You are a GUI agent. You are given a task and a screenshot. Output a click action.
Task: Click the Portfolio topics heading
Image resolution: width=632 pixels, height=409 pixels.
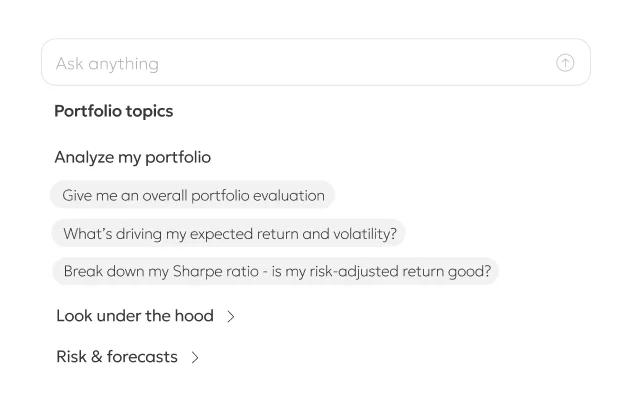[x=113, y=111]
